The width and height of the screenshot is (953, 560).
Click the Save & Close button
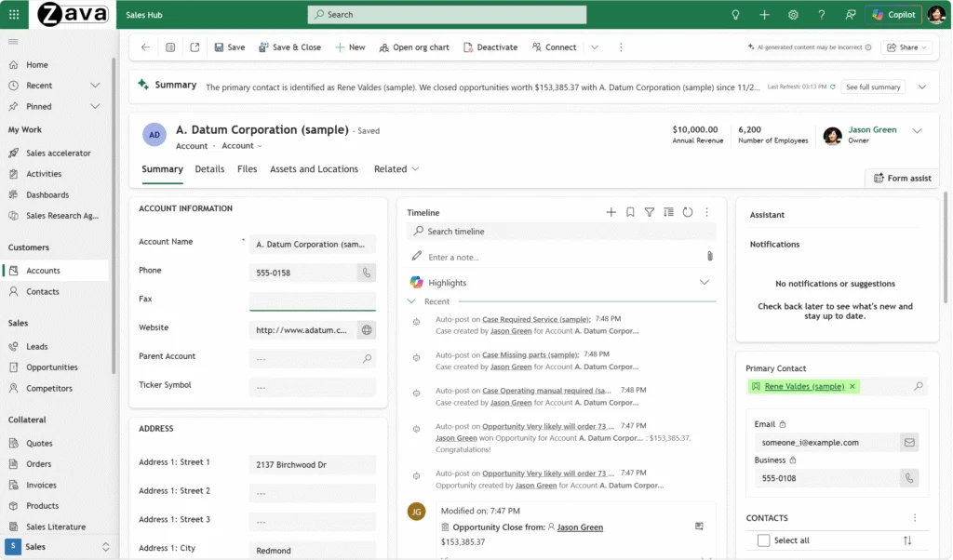click(288, 47)
